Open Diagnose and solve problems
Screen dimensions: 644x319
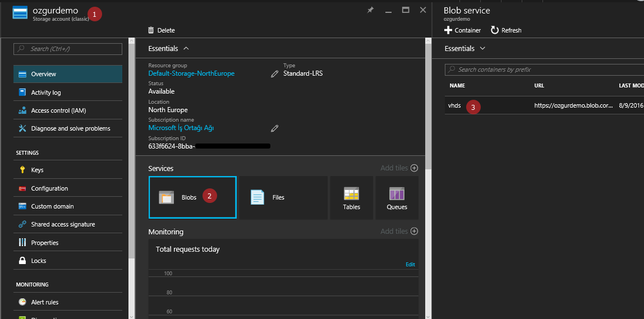click(x=68, y=128)
